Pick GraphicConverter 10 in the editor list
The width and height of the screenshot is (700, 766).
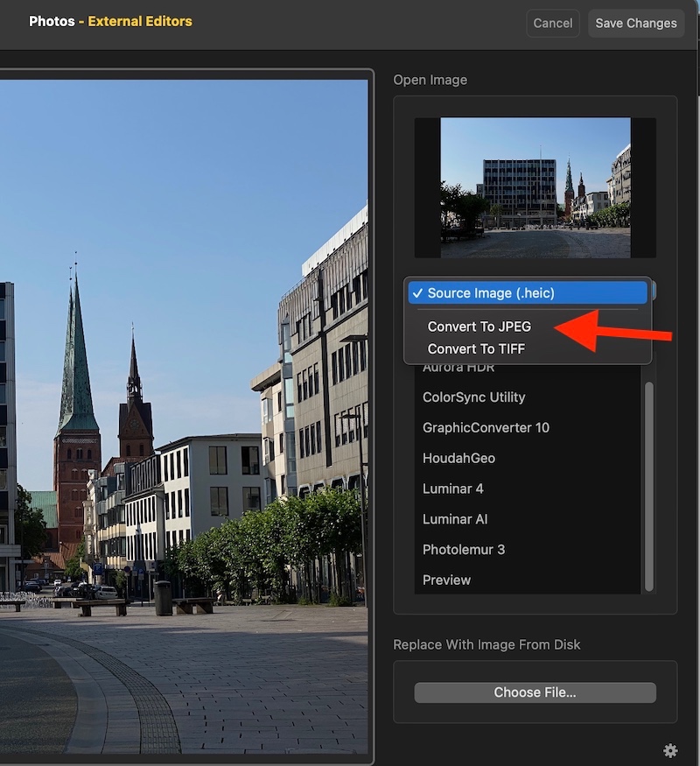486,428
